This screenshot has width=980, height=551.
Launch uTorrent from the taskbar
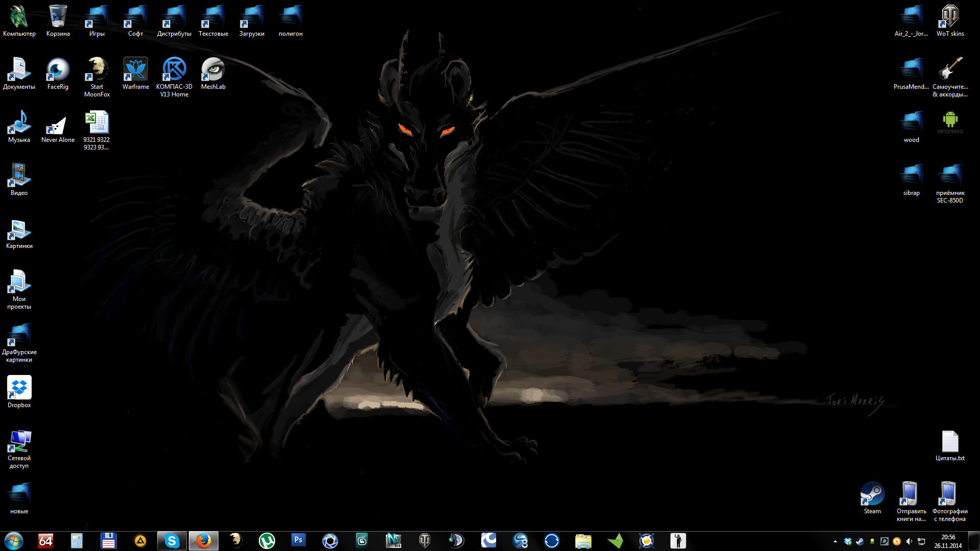pyautogui.click(x=267, y=541)
